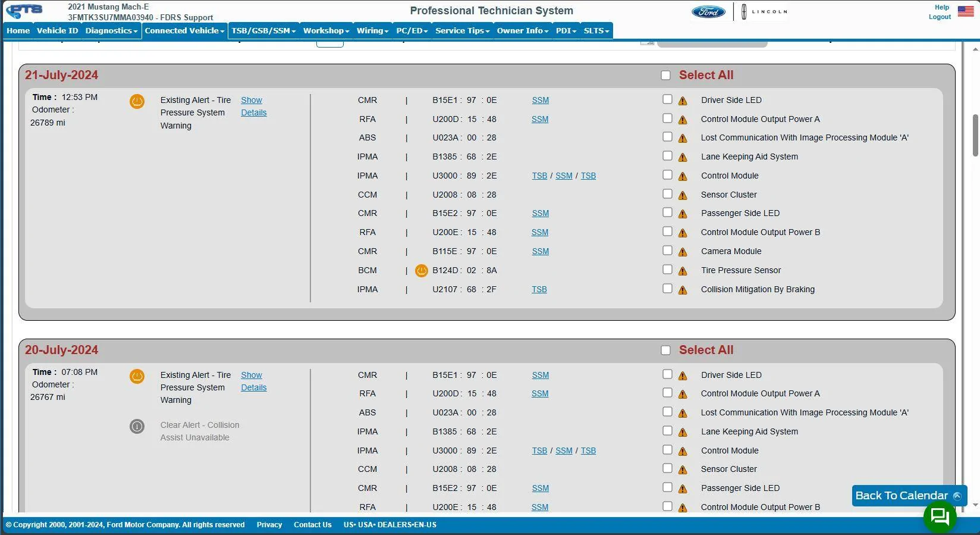The width and height of the screenshot is (980, 535).
Task: Click the Logout link
Action: click(940, 17)
